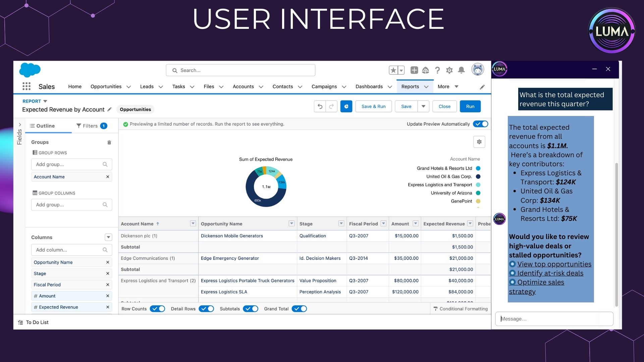
Task: Click the undo arrow button
Action: (320, 106)
